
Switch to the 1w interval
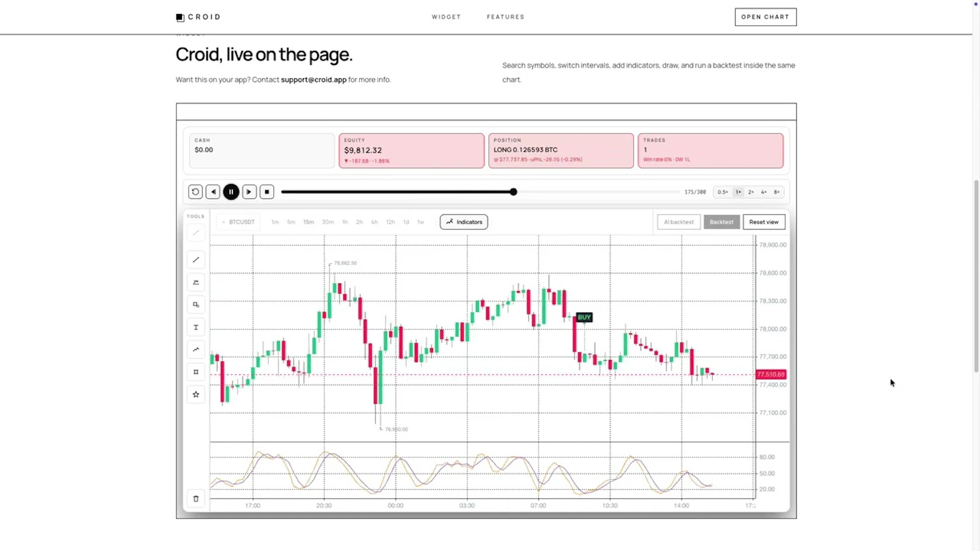tap(421, 222)
